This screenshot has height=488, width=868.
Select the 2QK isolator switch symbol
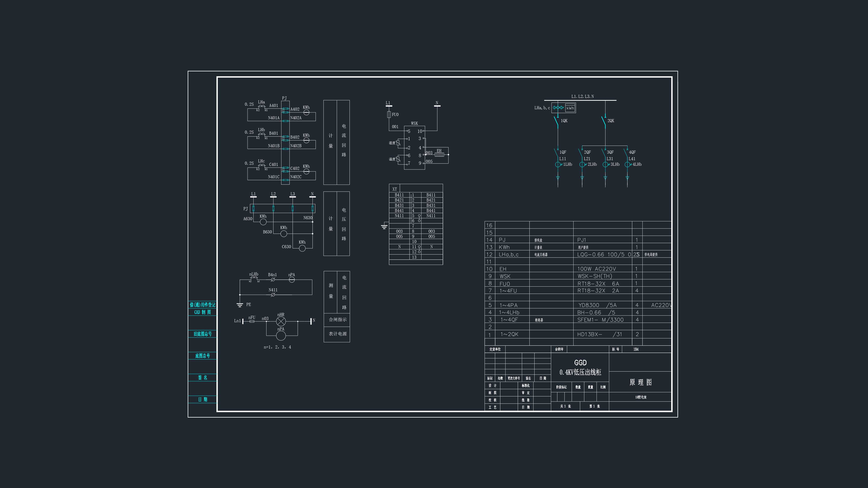coord(604,121)
